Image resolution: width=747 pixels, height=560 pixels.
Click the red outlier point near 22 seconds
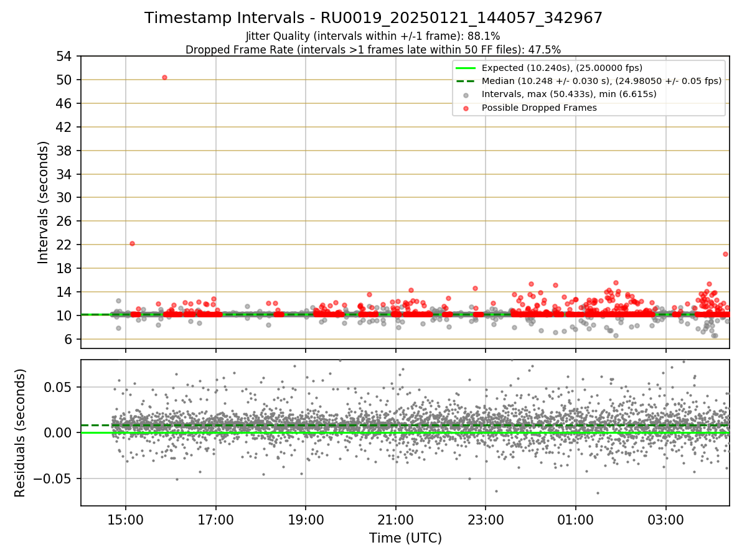click(132, 243)
